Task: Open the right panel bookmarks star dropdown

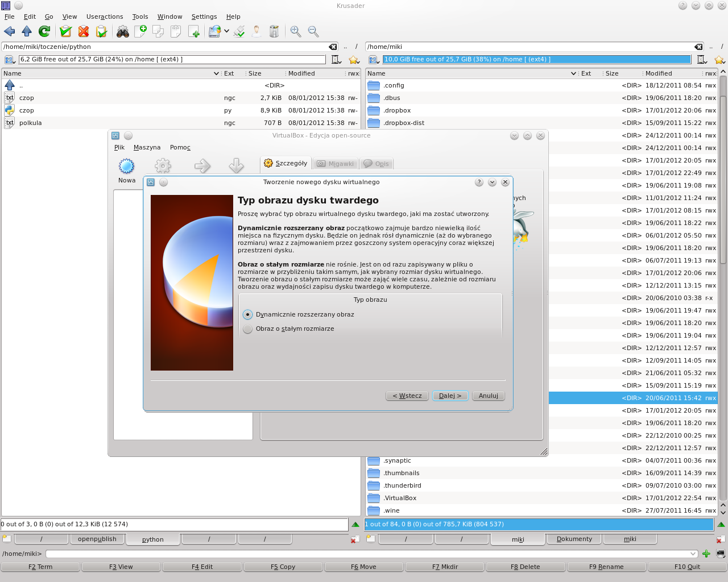Action: [x=719, y=60]
